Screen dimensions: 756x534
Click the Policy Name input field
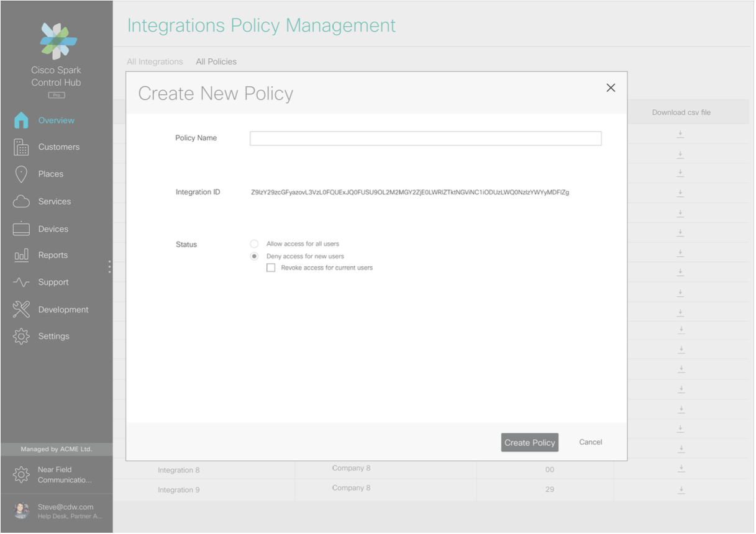coord(425,138)
